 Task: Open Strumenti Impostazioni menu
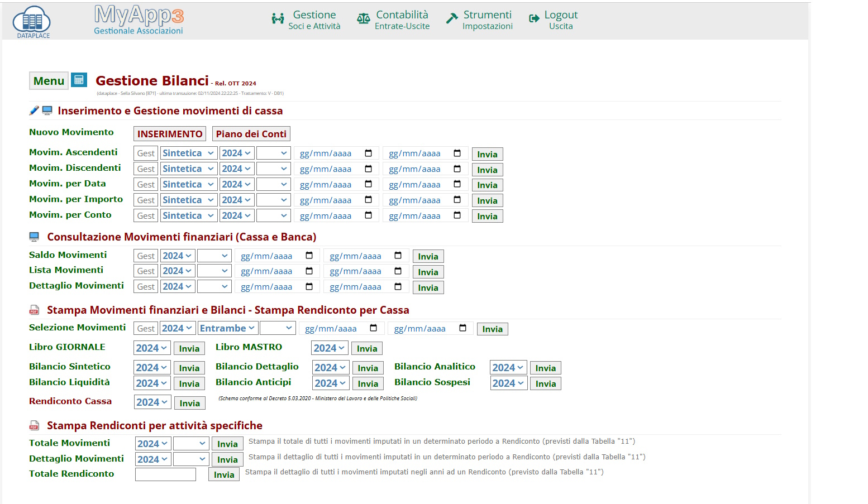479,20
